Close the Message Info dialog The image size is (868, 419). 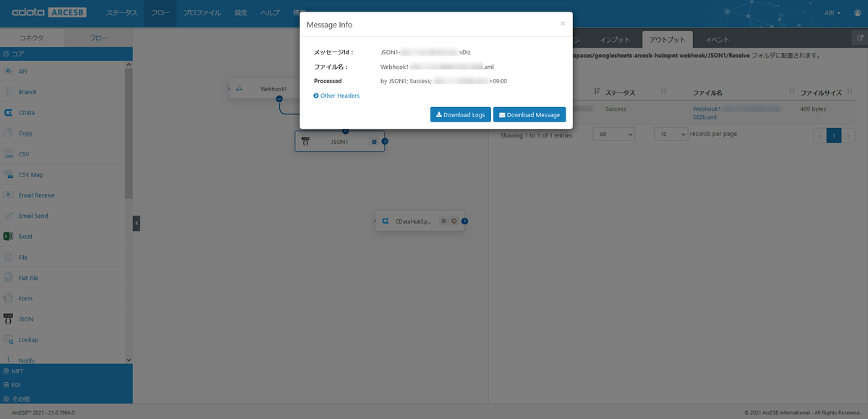[x=563, y=23]
